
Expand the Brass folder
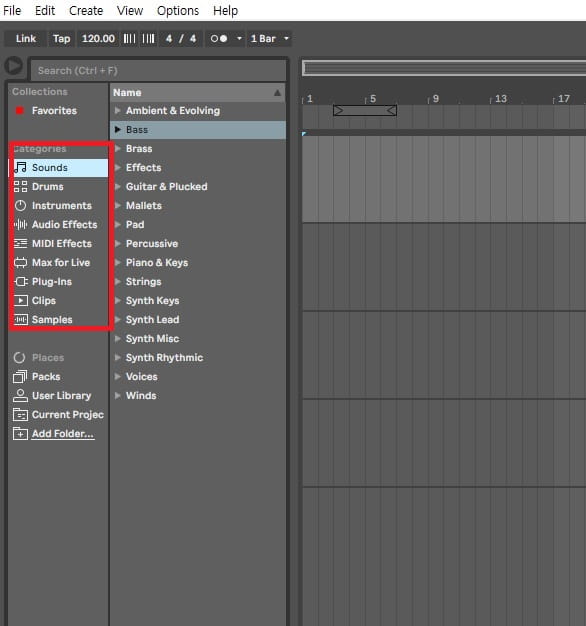coord(117,149)
